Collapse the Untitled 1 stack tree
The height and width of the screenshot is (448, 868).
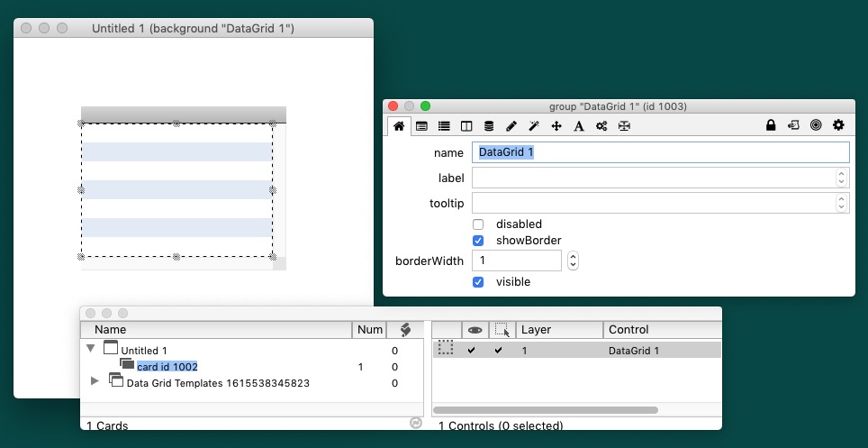click(90, 349)
